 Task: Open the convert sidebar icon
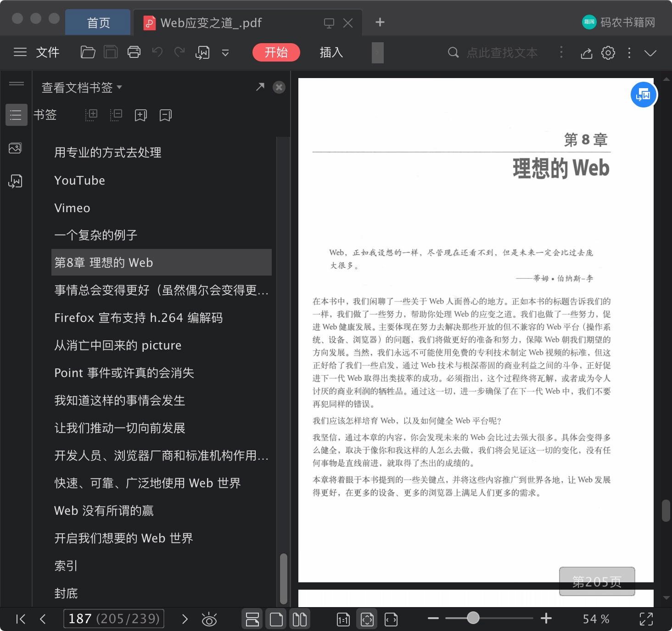(16, 181)
